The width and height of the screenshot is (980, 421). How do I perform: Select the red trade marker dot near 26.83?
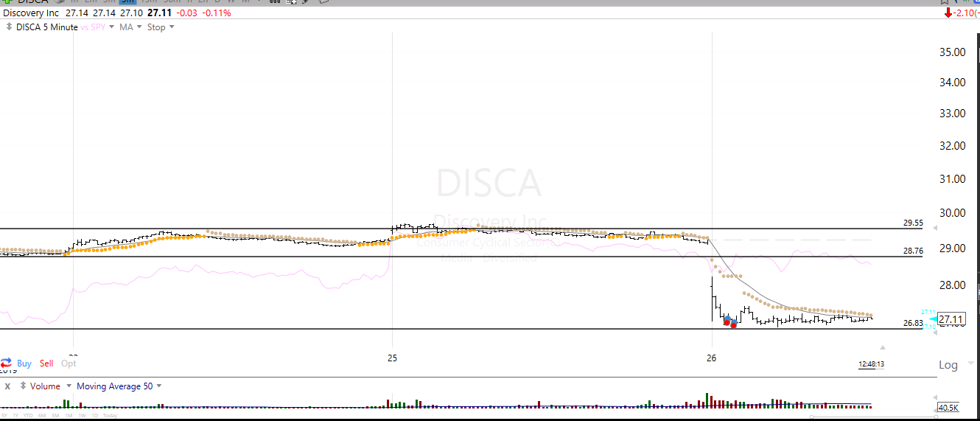click(x=733, y=325)
